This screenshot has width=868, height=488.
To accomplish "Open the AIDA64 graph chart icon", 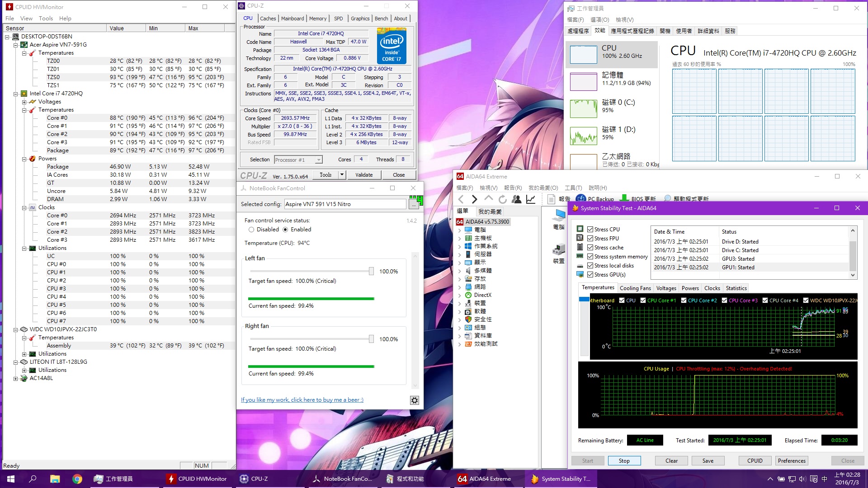I will pos(531,199).
